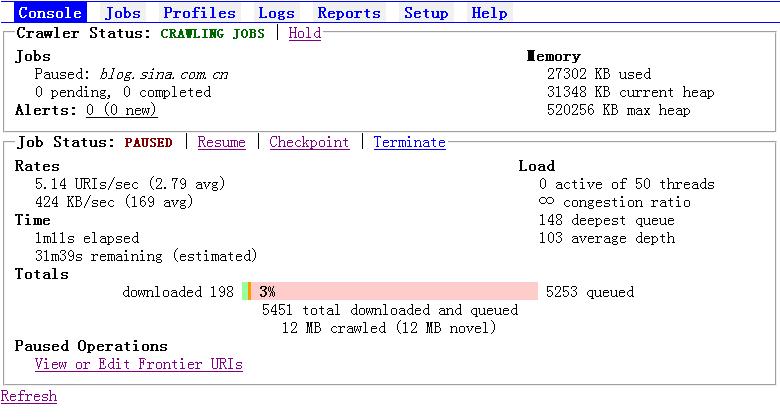Click the CRAWLING JOBS status text
Screen dimensions: 780x418
(x=212, y=34)
